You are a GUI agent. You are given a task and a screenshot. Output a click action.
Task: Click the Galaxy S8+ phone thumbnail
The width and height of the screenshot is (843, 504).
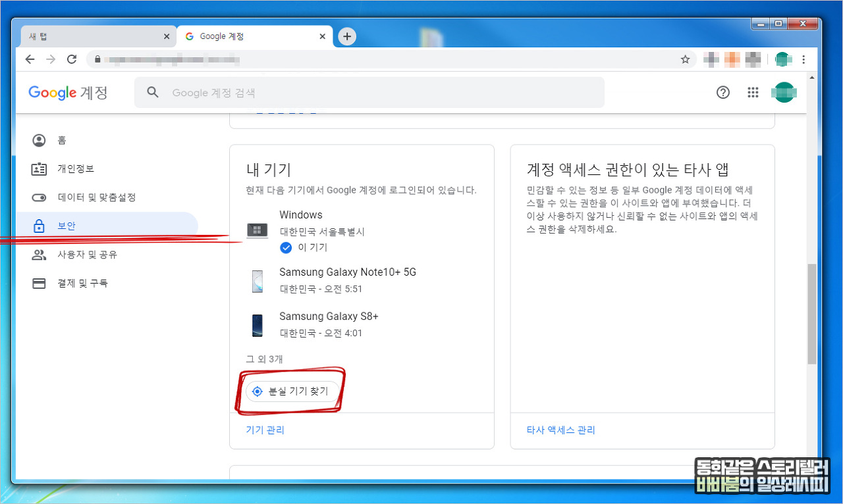[x=257, y=325]
